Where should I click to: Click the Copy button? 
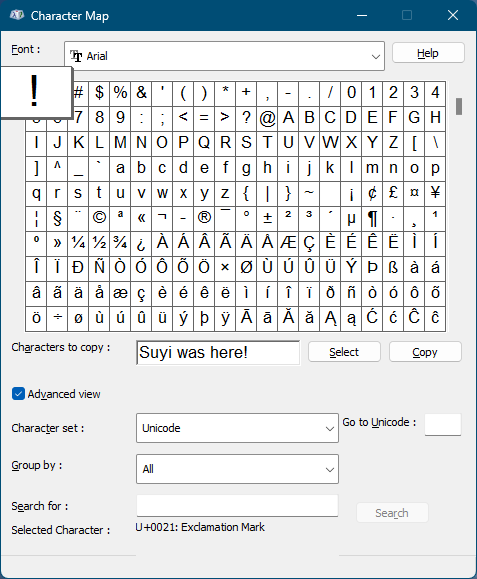[x=425, y=352]
